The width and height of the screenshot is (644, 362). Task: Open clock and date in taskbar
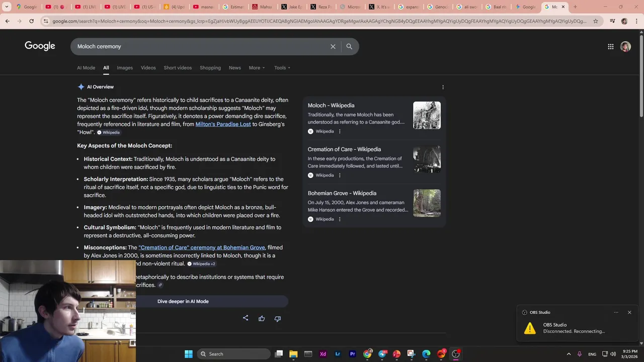point(630,354)
